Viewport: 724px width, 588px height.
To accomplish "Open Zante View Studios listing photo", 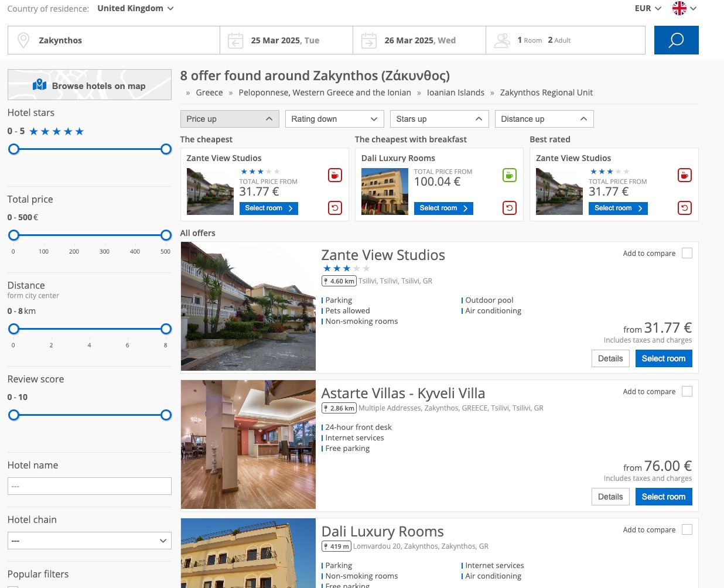I will pyautogui.click(x=248, y=306).
